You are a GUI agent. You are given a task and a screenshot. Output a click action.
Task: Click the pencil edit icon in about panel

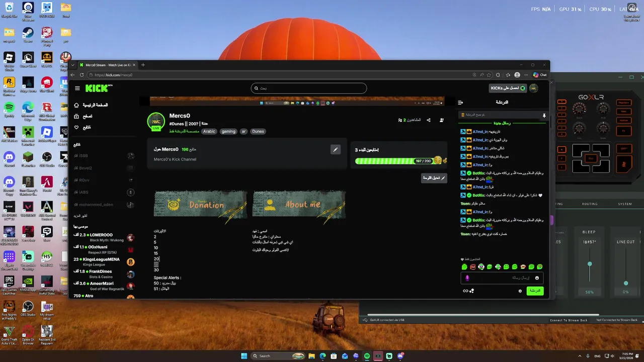tap(335, 149)
